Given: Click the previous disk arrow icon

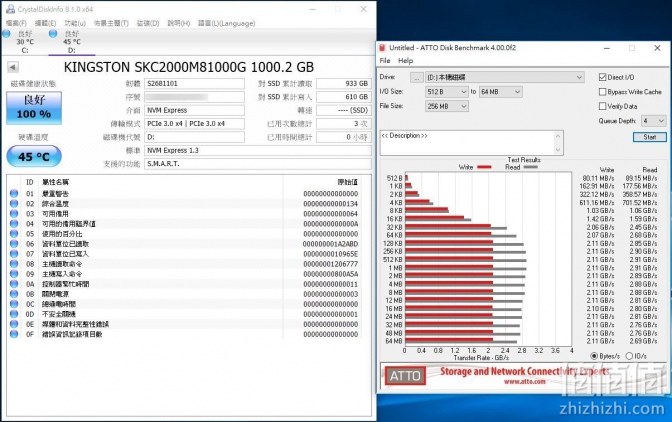Looking at the screenshot, I should coord(13,67).
